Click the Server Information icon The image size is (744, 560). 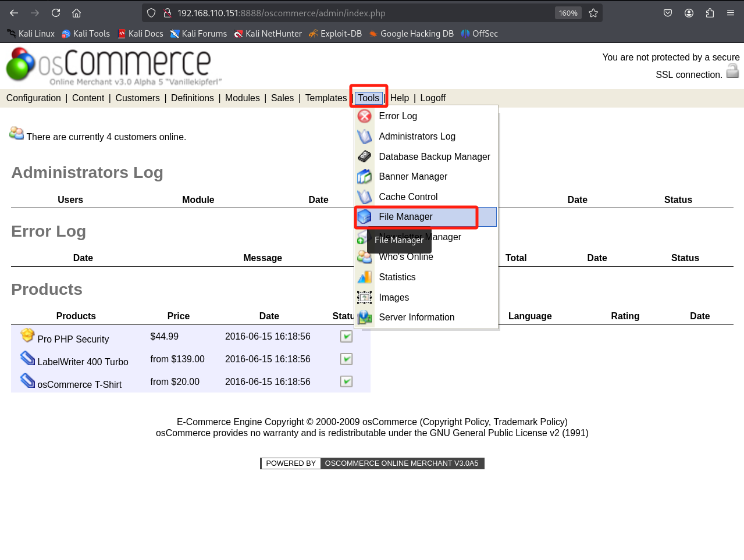pos(364,318)
